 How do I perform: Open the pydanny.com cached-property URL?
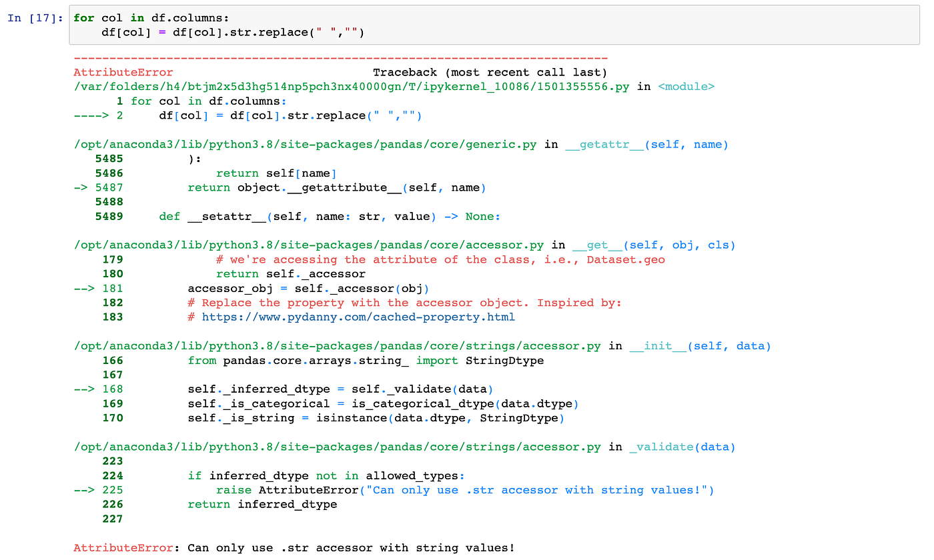click(x=358, y=317)
